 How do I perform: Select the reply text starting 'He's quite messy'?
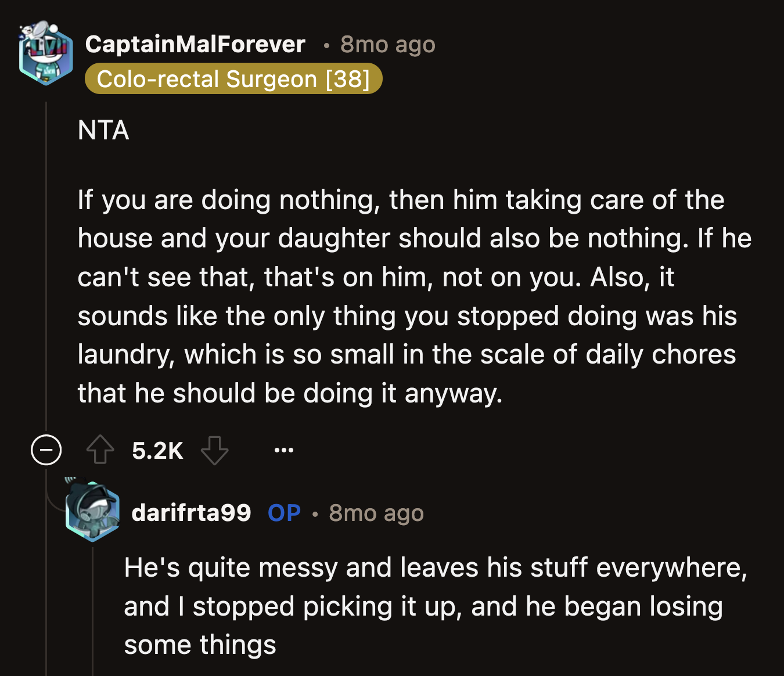click(x=407, y=605)
